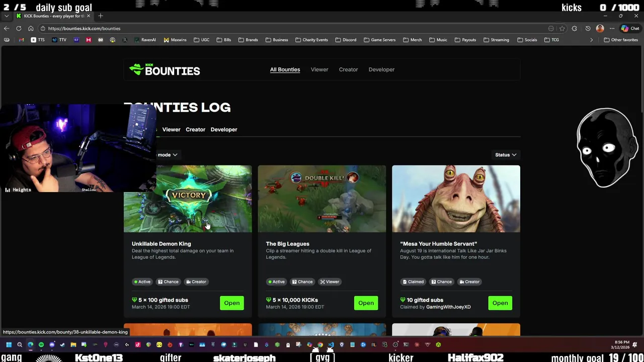The height and width of the screenshot is (362, 644).
Task: Show more bookmarks with the chevron
Action: click(591, 40)
